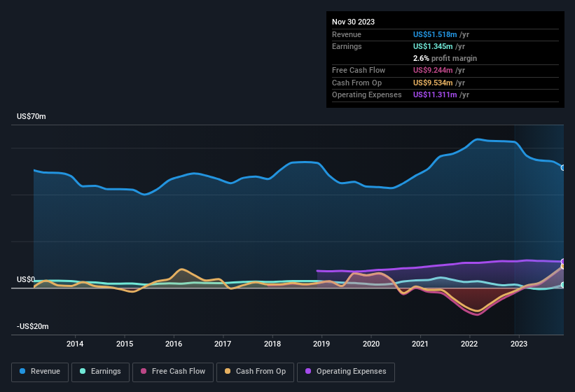Click the US$11.311m operating expenses value
The height and width of the screenshot is (392, 575).
tap(435, 95)
